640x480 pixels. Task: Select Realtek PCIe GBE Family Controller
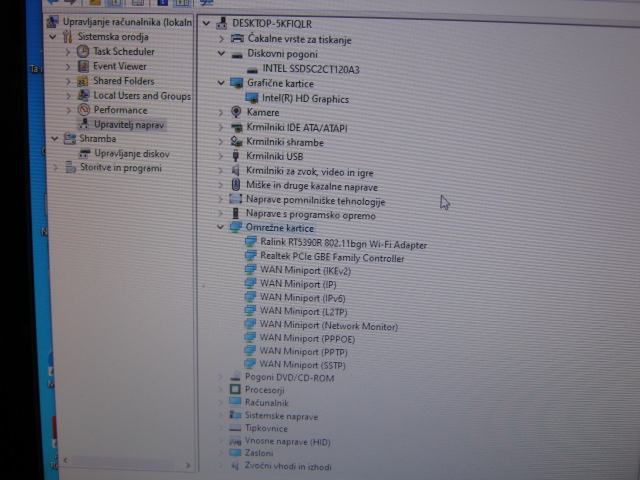click(x=332, y=258)
